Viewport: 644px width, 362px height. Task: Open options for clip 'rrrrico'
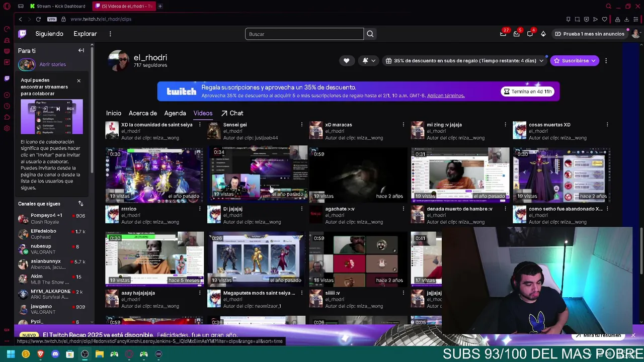click(200, 209)
